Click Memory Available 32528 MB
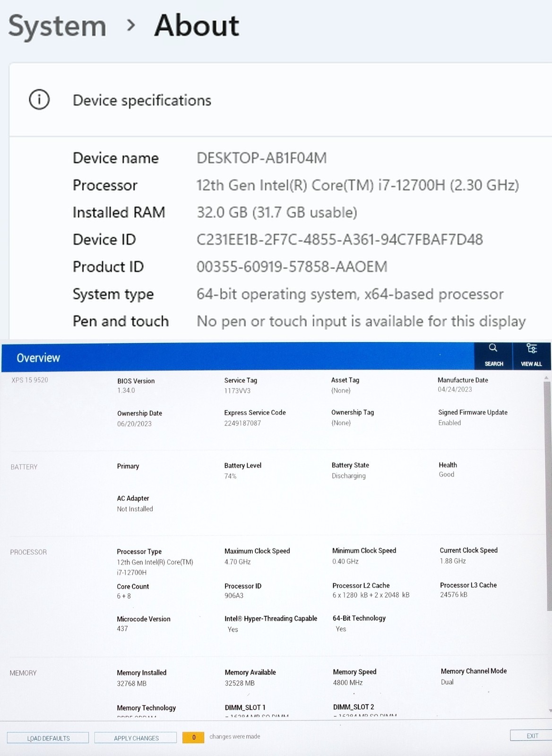 coord(240,683)
